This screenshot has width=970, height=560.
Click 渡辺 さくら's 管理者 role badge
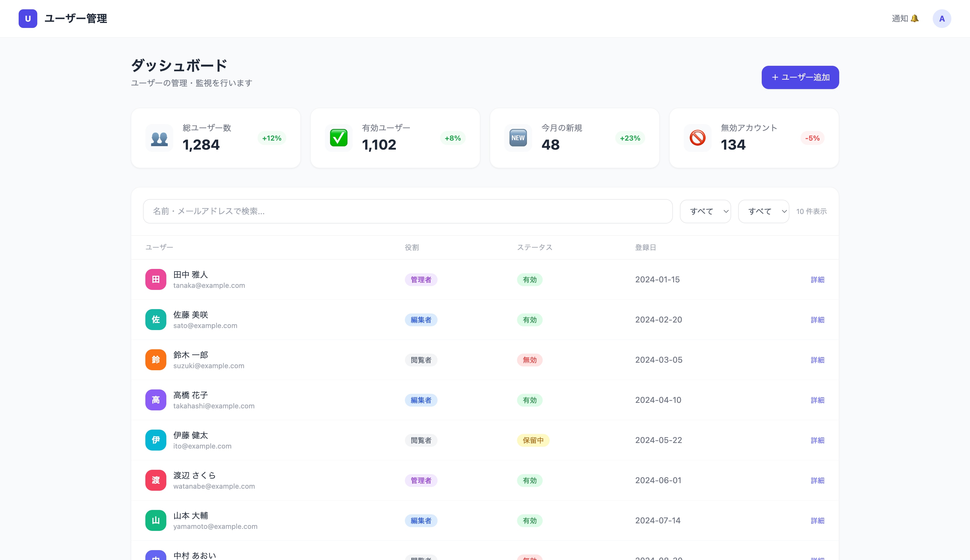(x=421, y=480)
